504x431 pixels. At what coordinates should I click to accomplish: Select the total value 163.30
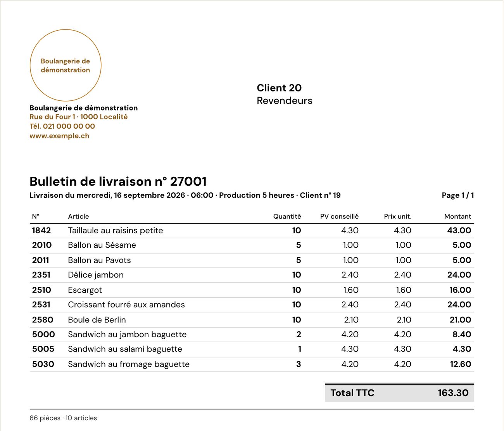(453, 393)
